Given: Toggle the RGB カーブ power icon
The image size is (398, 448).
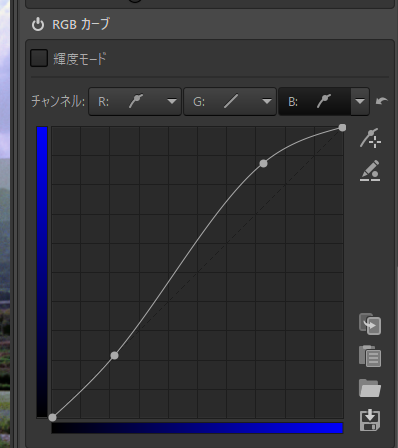Looking at the screenshot, I should tap(38, 25).
